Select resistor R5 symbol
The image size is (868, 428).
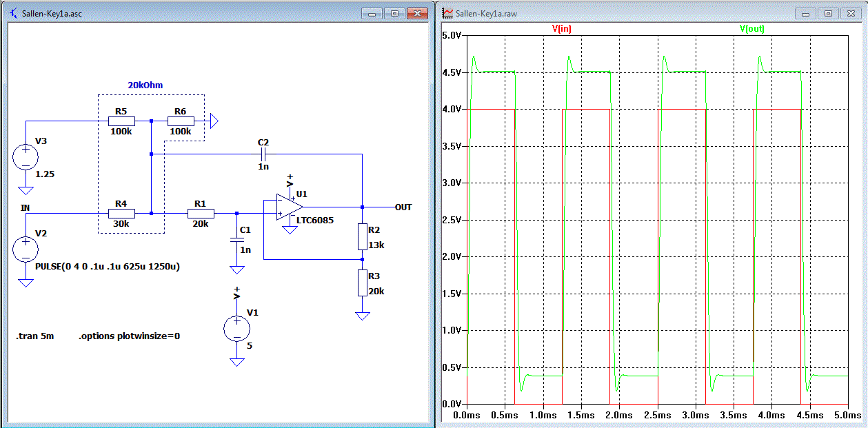(x=121, y=121)
